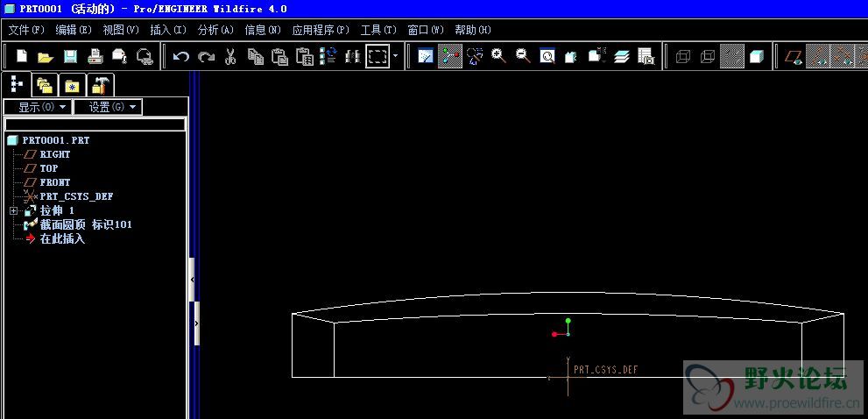Click the New file icon
The height and width of the screenshot is (419, 868).
[x=21, y=56]
